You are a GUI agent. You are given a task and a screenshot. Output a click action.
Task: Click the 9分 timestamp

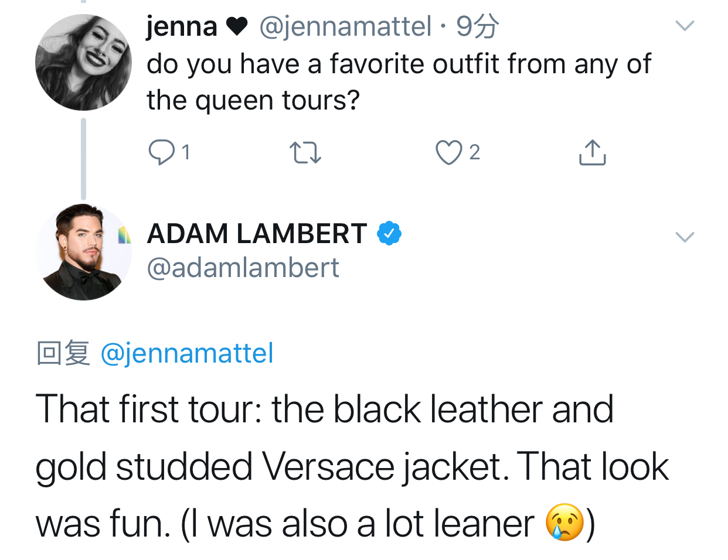477,26
